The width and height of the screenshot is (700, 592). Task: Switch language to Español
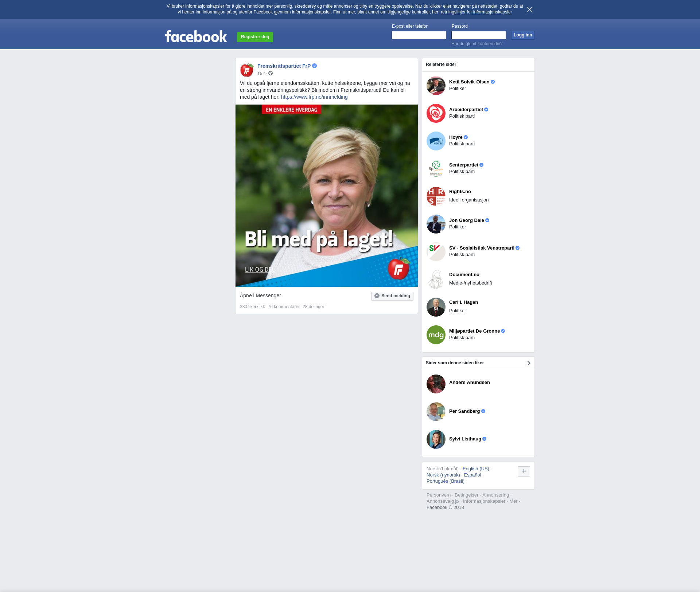click(x=472, y=475)
